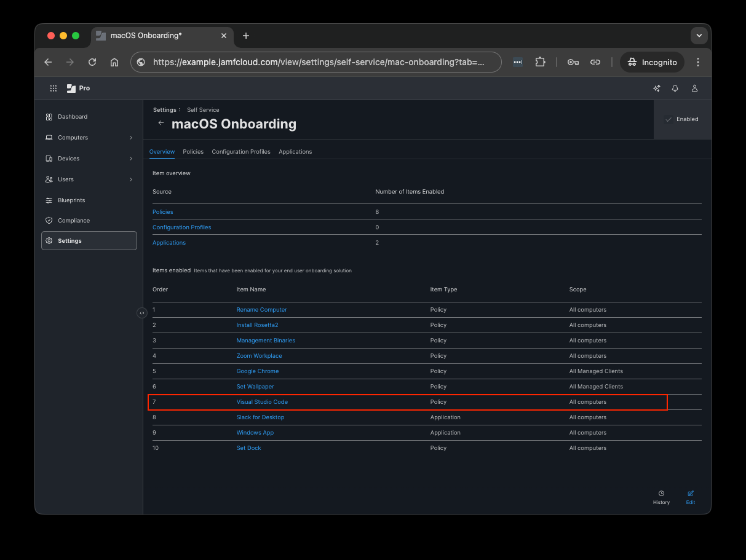
Task: Open Configuration Profiles link in Item overview
Action: coord(181,227)
